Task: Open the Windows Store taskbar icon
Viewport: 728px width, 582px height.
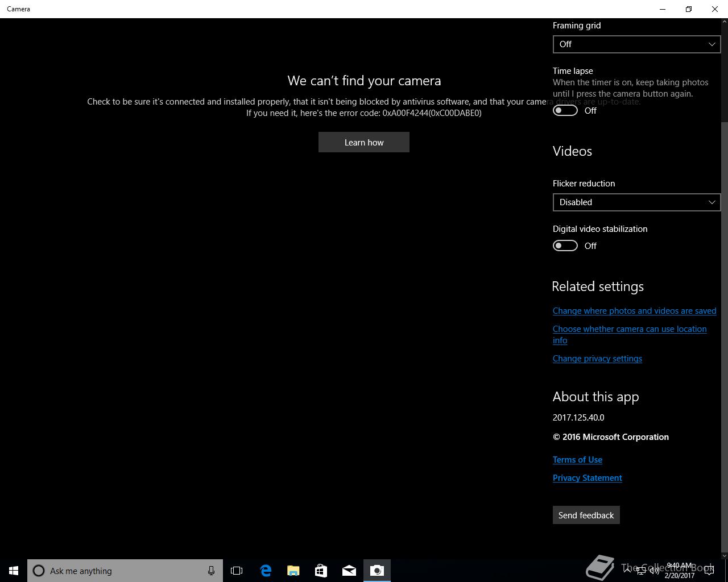Action: [321, 571]
